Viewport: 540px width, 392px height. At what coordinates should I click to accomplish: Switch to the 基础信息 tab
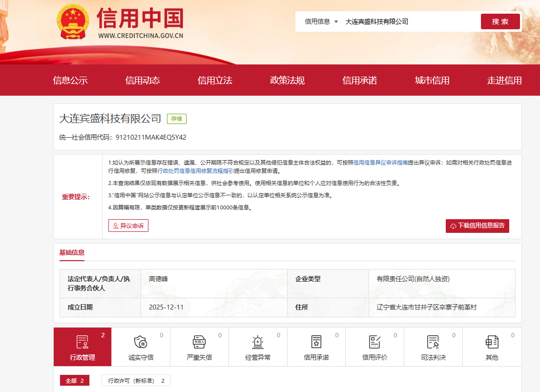click(72, 252)
